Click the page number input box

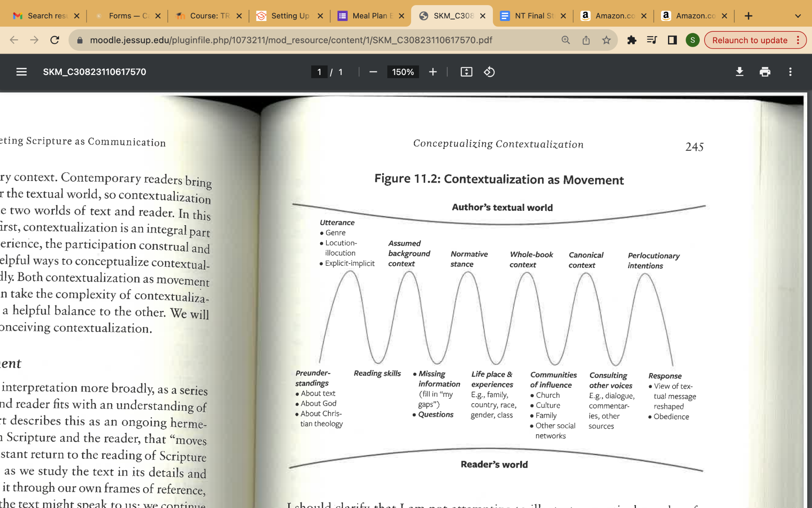(x=319, y=72)
